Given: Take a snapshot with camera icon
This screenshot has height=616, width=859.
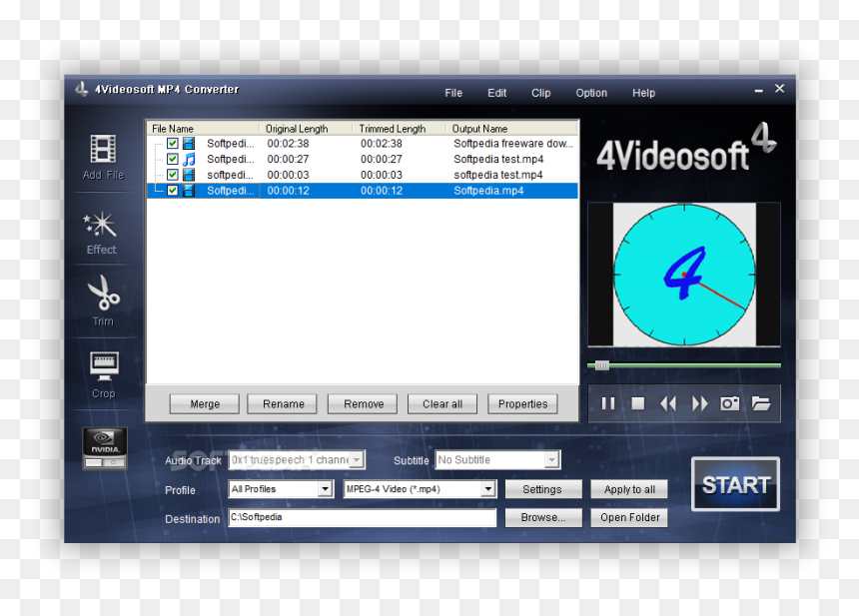Looking at the screenshot, I should [x=730, y=404].
